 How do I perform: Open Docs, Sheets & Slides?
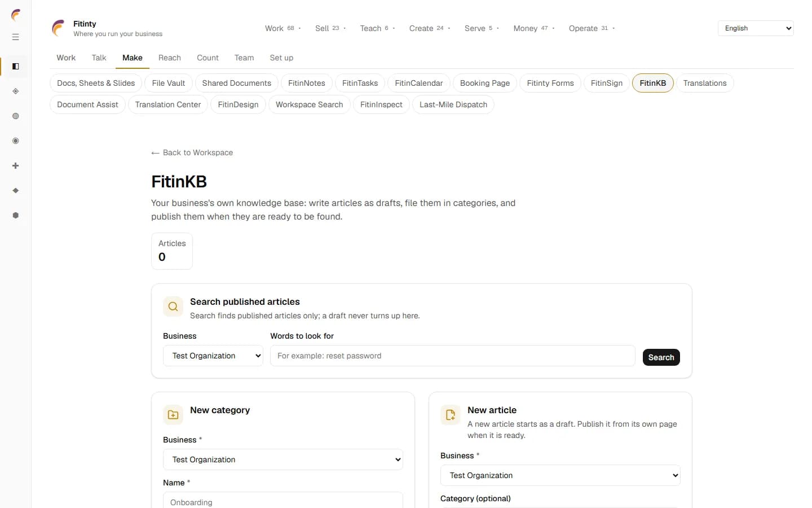[96, 83]
